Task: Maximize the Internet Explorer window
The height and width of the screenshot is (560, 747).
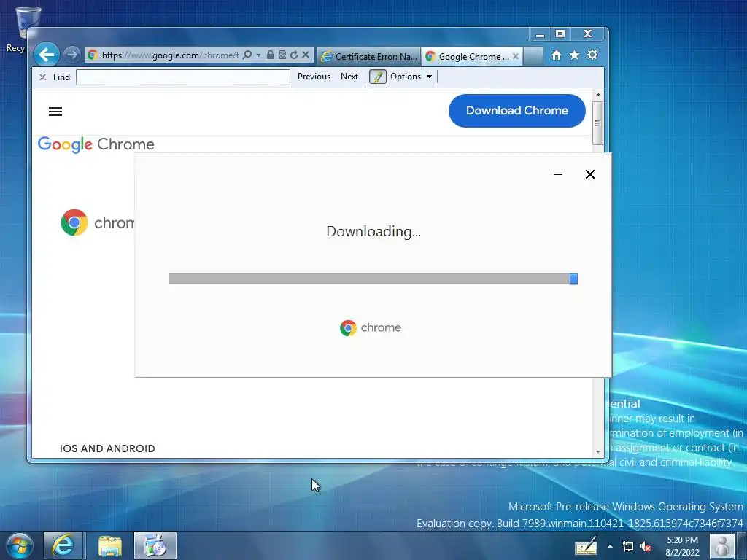Action: click(x=560, y=34)
